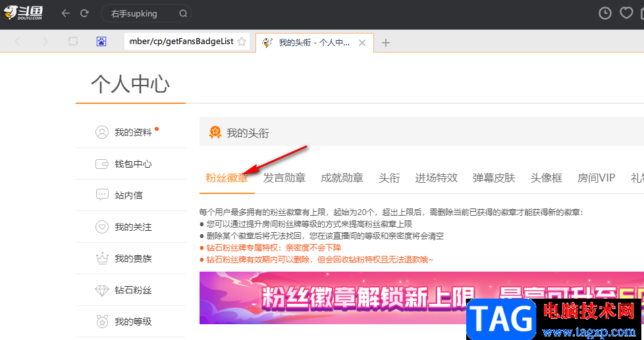
Task: Switch to the 进场特效 tab
Action: (436, 178)
